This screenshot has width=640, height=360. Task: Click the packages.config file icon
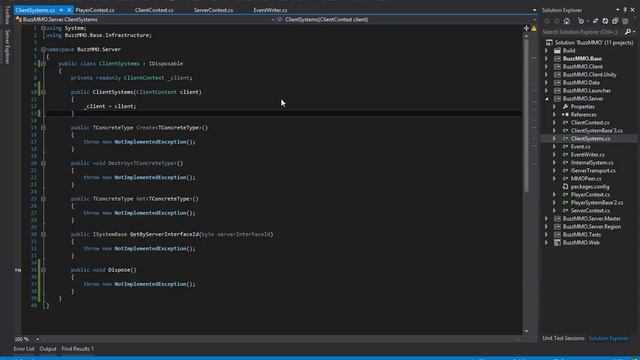[565, 187]
